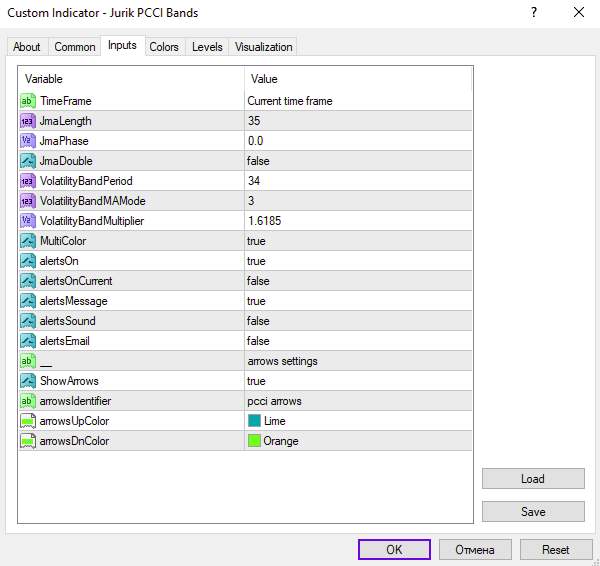Open the arrowsDnColor Orange dropdown
The width and height of the screenshot is (600, 566).
click(x=357, y=441)
